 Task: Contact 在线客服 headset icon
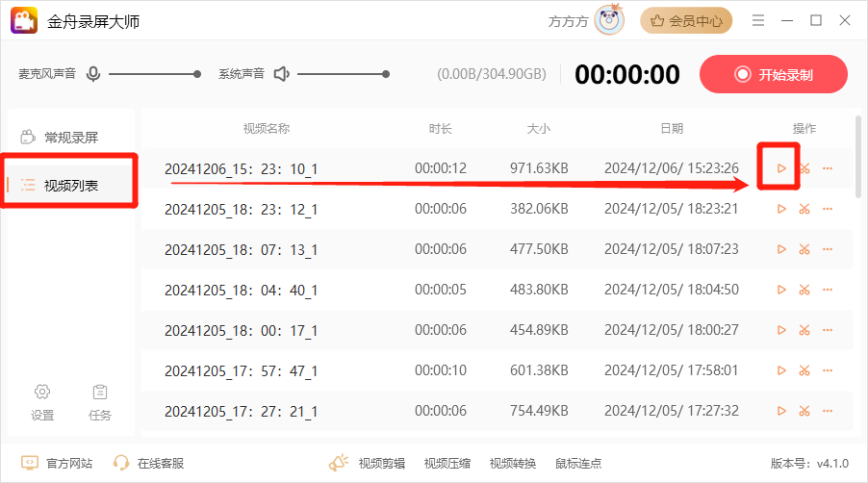tap(148, 463)
